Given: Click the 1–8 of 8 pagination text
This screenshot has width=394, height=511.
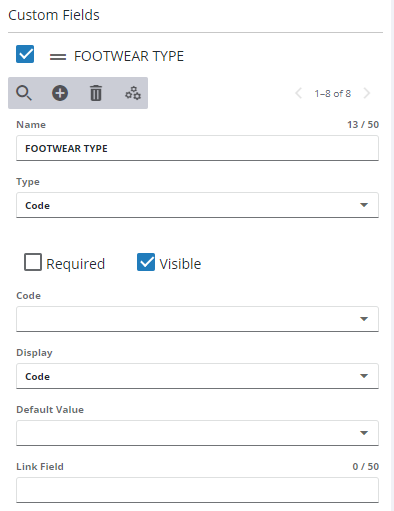Looking at the screenshot, I should pos(333,94).
